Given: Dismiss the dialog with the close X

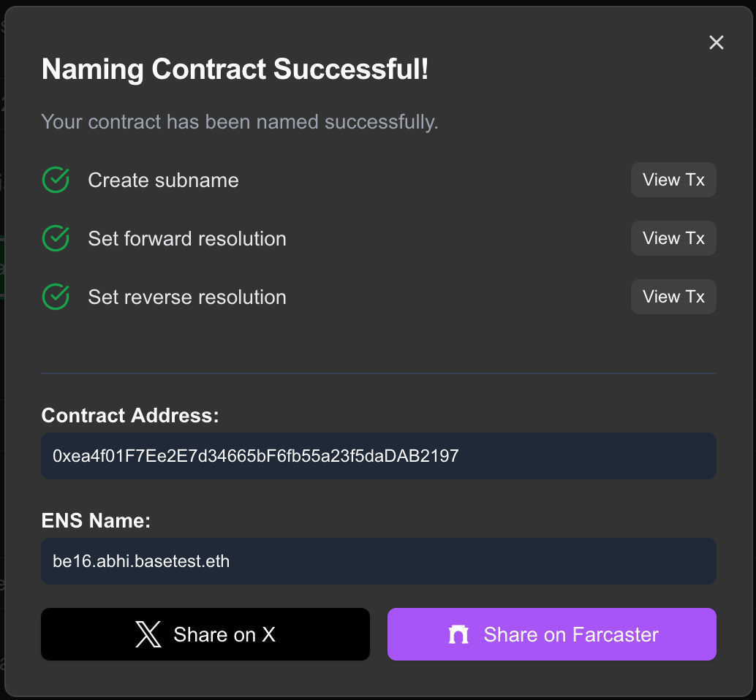Looking at the screenshot, I should [x=716, y=42].
